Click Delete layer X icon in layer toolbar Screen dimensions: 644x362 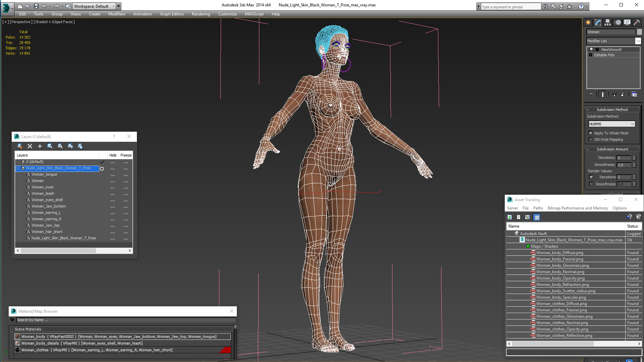coord(30,146)
